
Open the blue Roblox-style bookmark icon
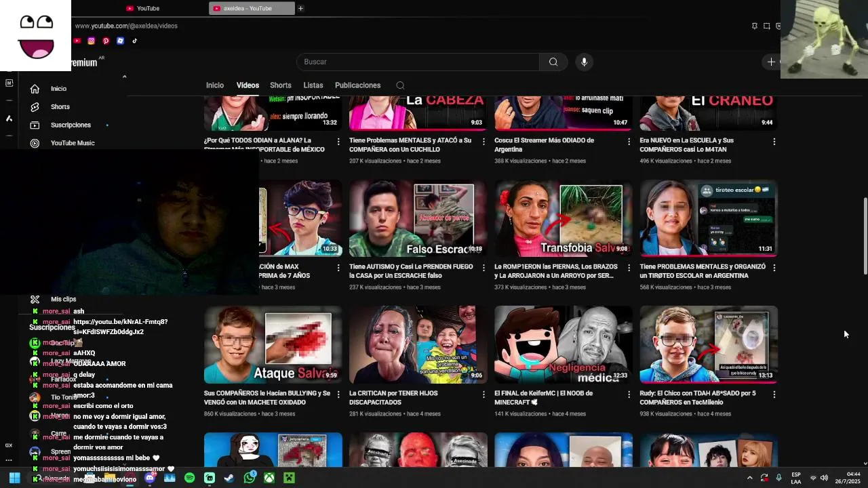[x=120, y=41]
